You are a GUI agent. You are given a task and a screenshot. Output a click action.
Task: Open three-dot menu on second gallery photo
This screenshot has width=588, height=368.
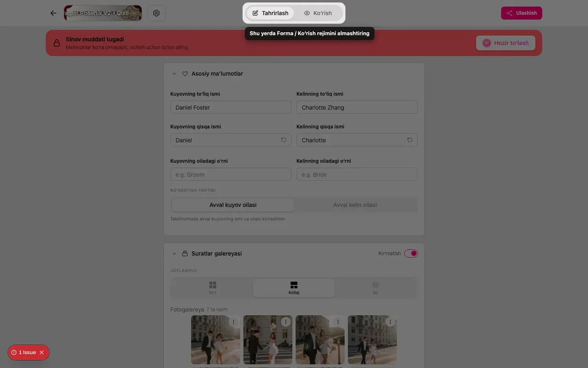coord(286,322)
